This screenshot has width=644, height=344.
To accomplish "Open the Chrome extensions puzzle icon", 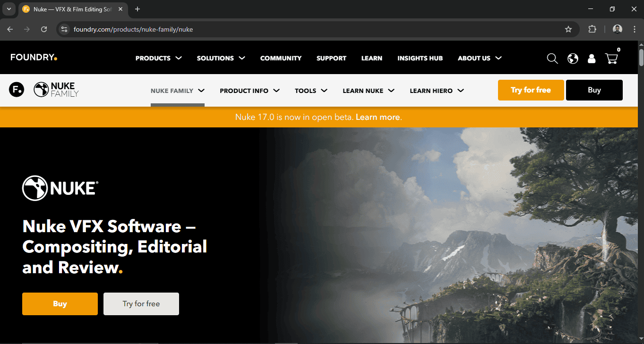I will pyautogui.click(x=592, y=29).
